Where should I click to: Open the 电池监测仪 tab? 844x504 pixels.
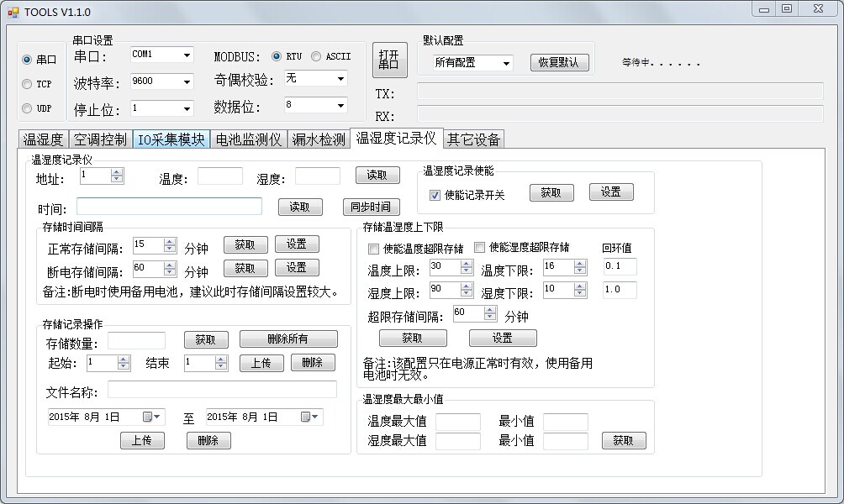[x=249, y=139]
